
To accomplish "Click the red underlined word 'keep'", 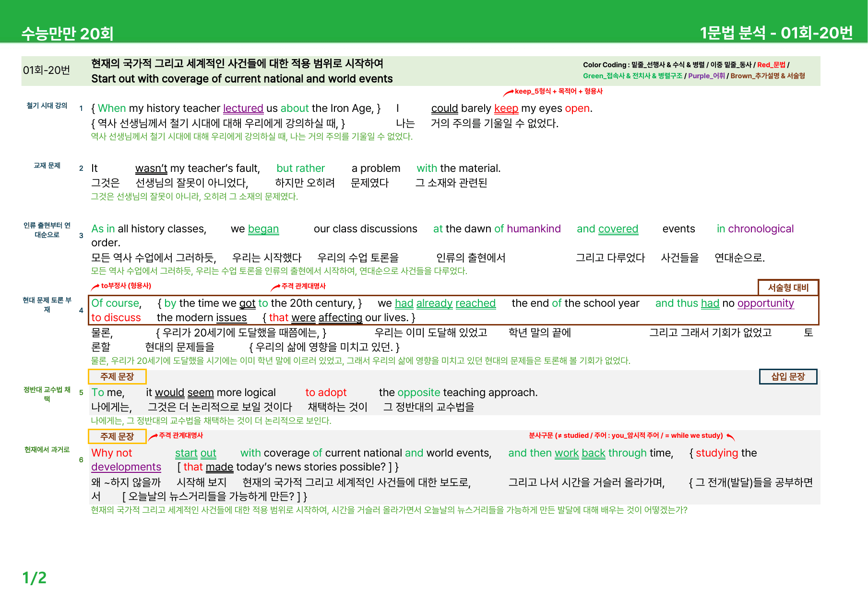I will 506,108.
